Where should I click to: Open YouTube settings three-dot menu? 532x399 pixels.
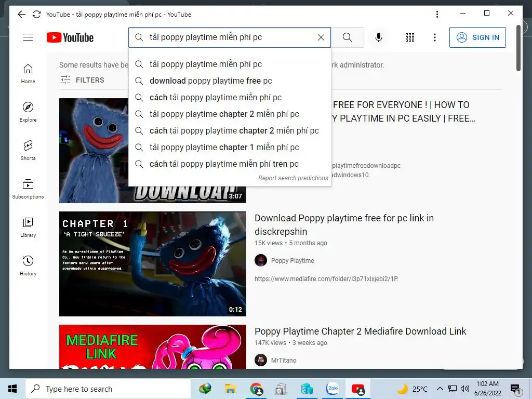coord(435,37)
